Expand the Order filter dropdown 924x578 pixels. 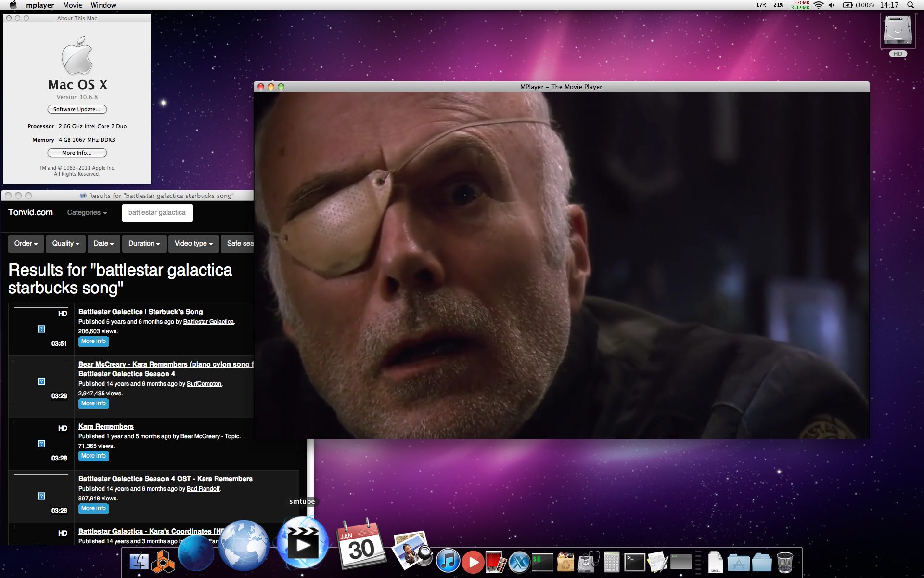(26, 244)
